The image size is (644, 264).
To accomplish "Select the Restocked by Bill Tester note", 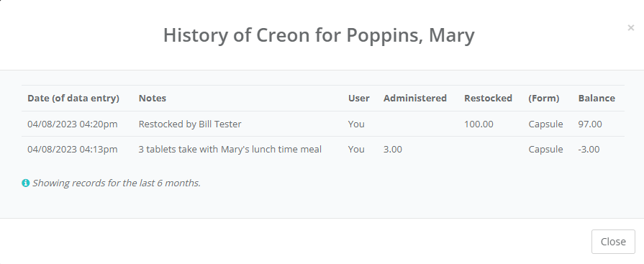I will tap(190, 124).
